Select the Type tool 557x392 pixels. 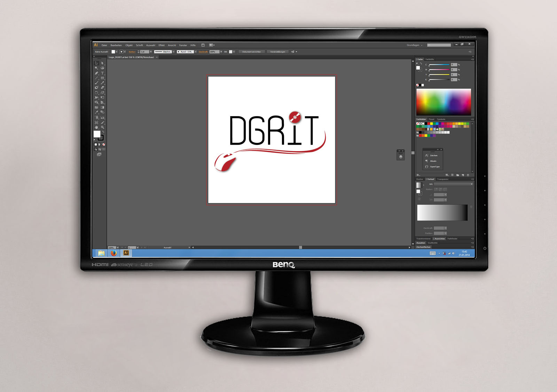click(x=102, y=73)
